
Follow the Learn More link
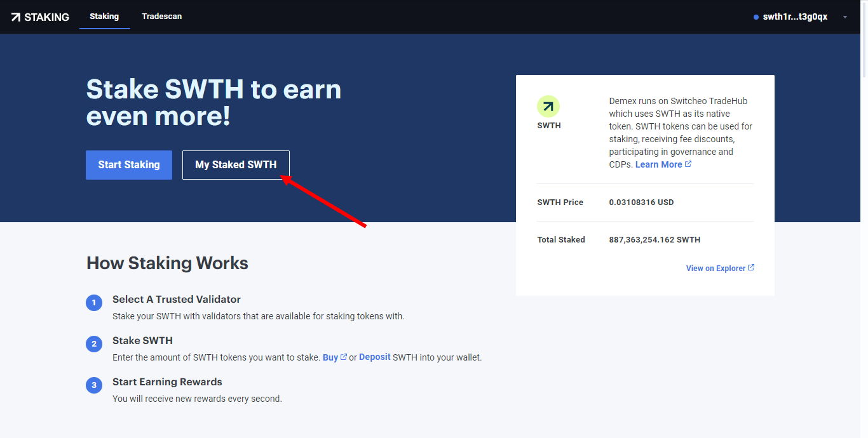pos(663,164)
